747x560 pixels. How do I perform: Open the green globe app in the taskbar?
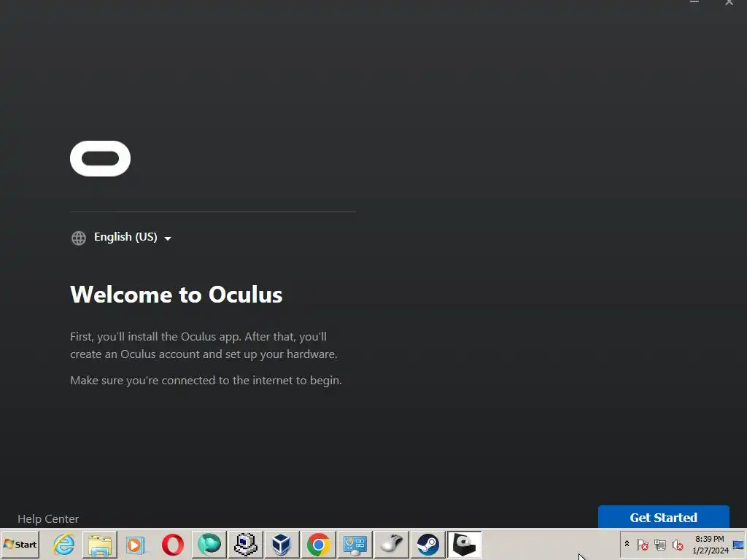209,544
